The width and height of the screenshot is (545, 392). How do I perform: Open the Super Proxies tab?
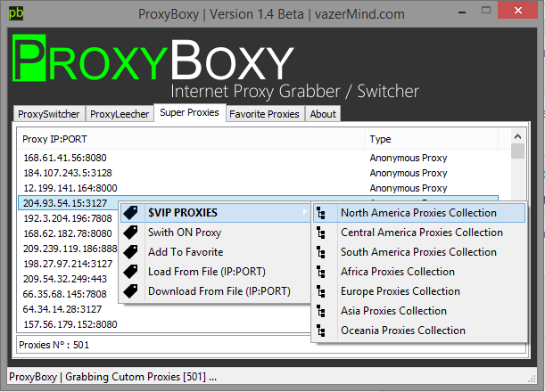[189, 112]
